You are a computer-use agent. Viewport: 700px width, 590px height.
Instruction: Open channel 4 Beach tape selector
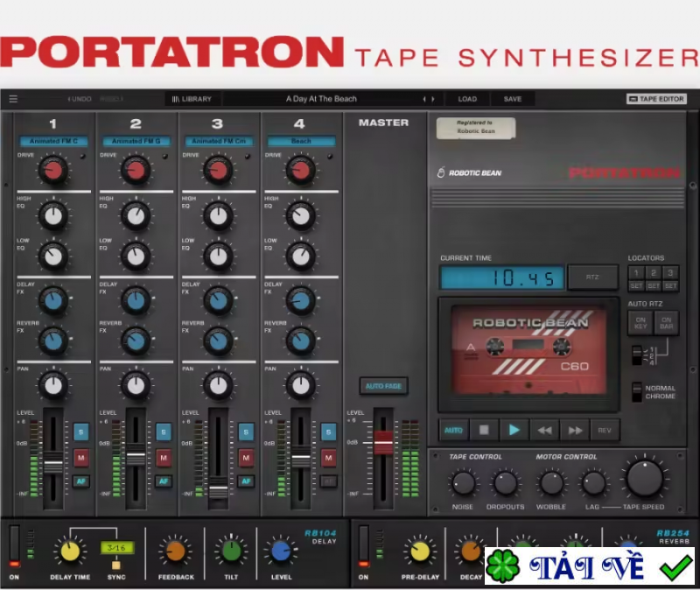(301, 141)
